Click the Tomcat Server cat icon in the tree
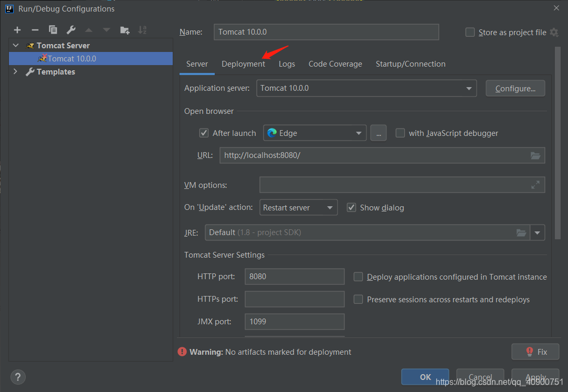 click(30, 46)
